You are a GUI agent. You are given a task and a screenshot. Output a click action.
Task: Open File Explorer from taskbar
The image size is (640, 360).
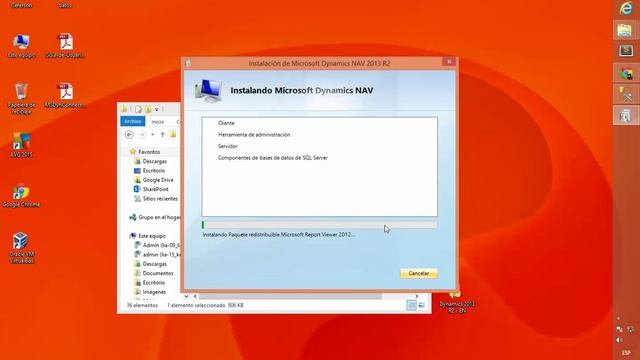tap(624, 31)
